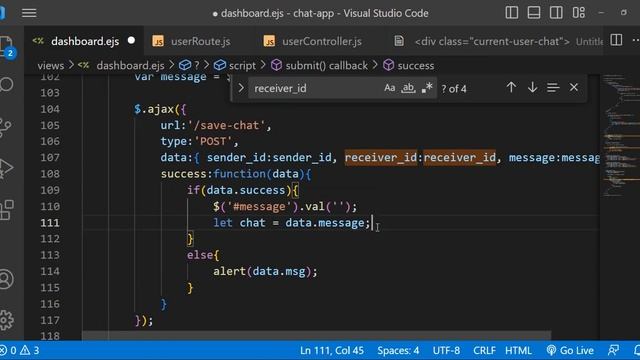This screenshot has width=640, height=360.
Task: Open the Accounts menu in activity bar
Action: [7, 279]
